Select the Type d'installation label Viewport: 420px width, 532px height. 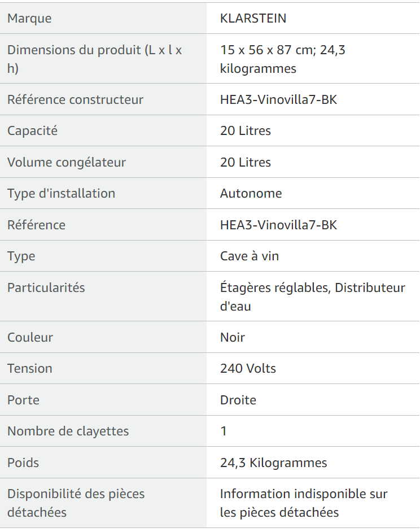click(x=62, y=193)
